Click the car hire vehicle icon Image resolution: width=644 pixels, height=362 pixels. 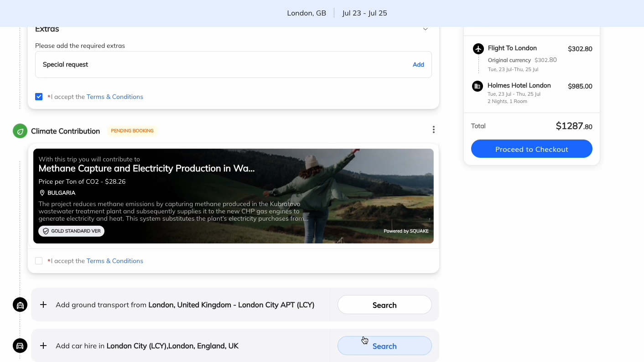[x=20, y=346]
